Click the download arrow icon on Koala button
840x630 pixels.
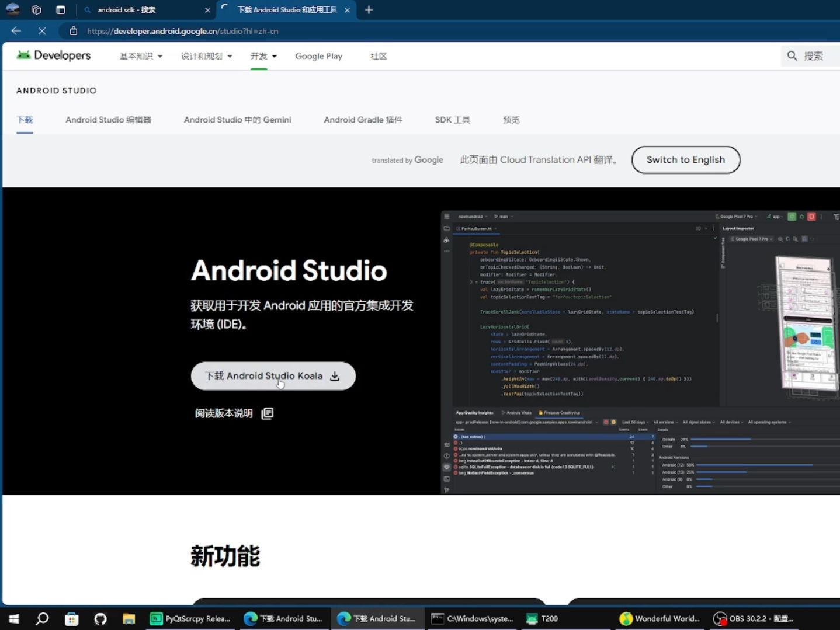click(x=335, y=376)
